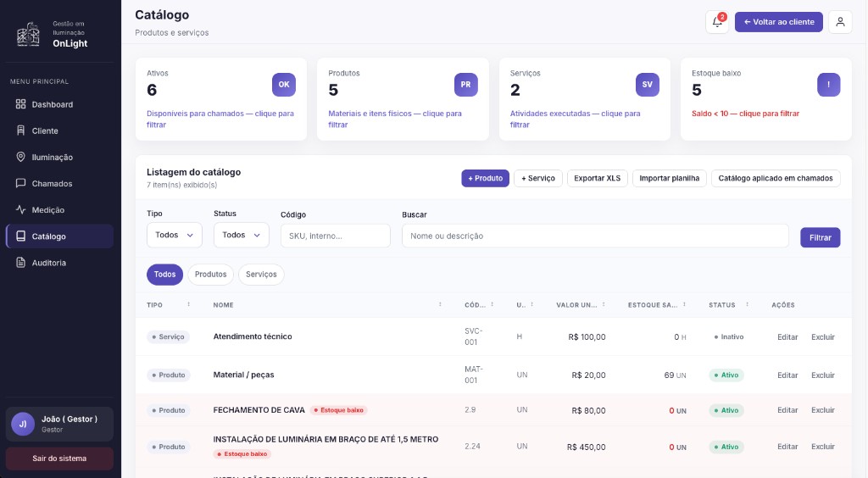868x478 pixels.
Task: Click the Cliente building icon
Action: click(20, 131)
